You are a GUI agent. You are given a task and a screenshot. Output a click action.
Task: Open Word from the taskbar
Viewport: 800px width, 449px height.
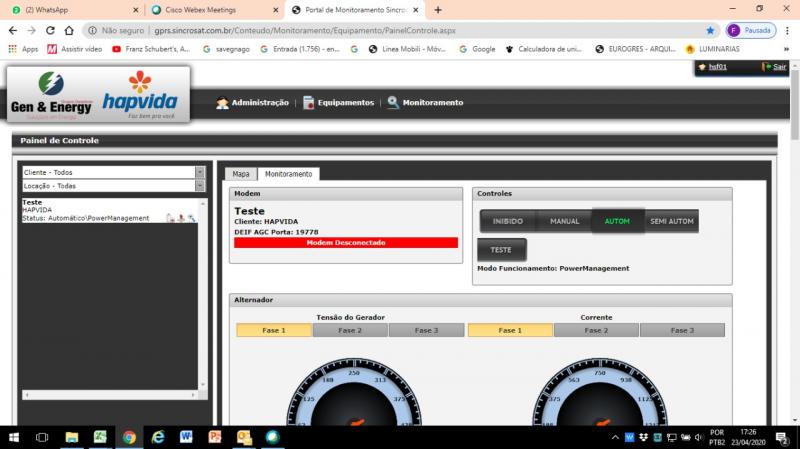186,437
